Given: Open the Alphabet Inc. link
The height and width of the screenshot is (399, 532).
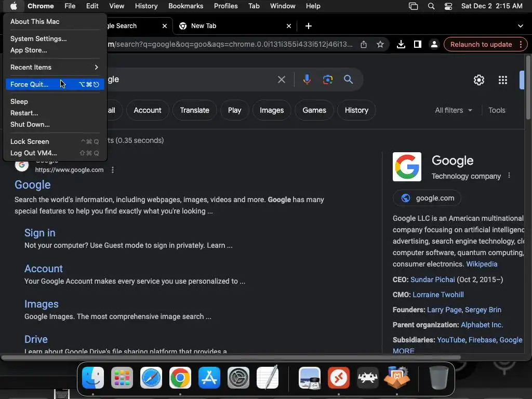Looking at the screenshot, I should [x=482, y=325].
